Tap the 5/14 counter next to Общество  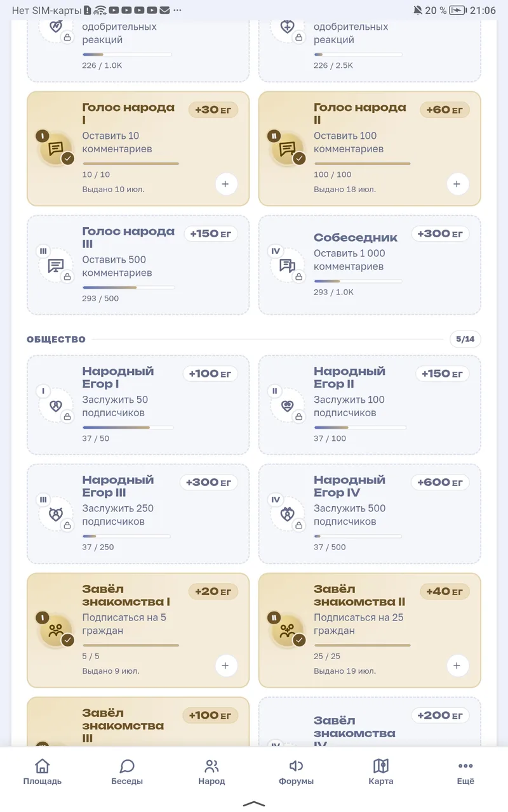[465, 339]
